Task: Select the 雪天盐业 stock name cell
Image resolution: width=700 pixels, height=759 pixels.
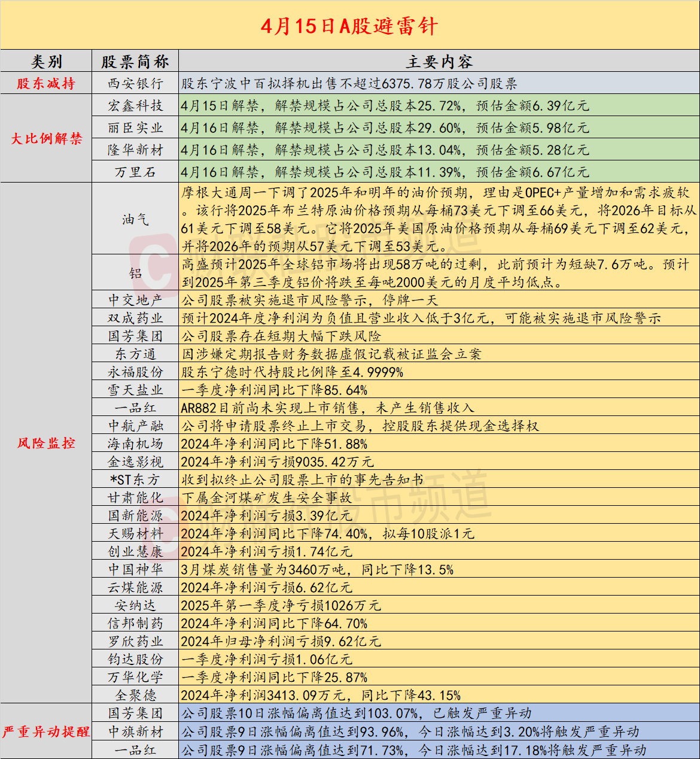Action: tap(135, 390)
